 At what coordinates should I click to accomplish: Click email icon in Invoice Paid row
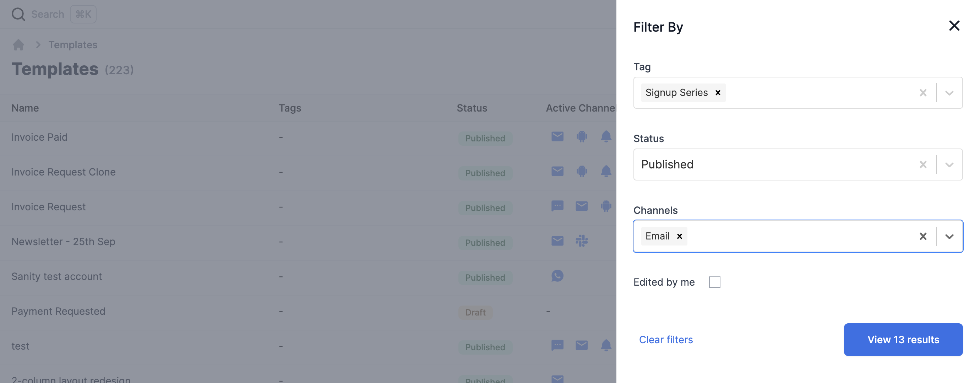[x=557, y=136]
